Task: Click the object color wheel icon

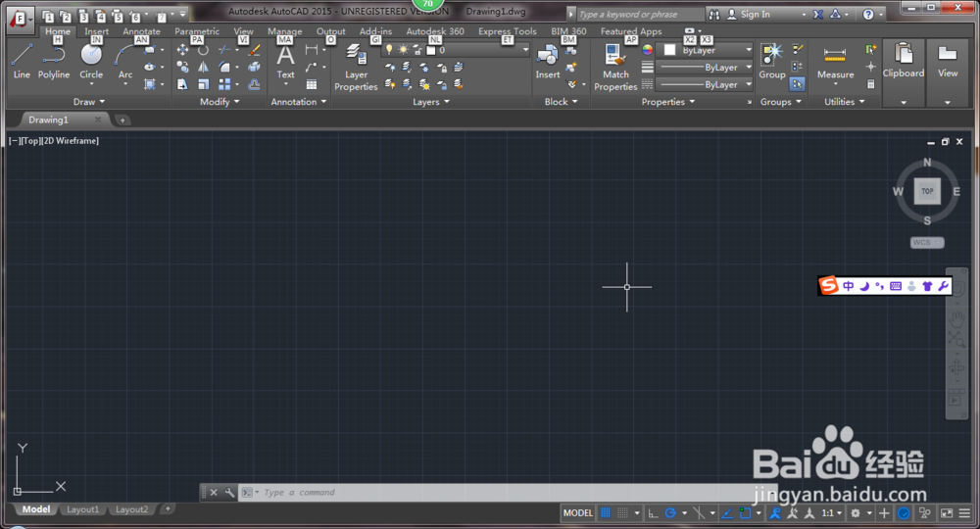Action: click(x=648, y=50)
